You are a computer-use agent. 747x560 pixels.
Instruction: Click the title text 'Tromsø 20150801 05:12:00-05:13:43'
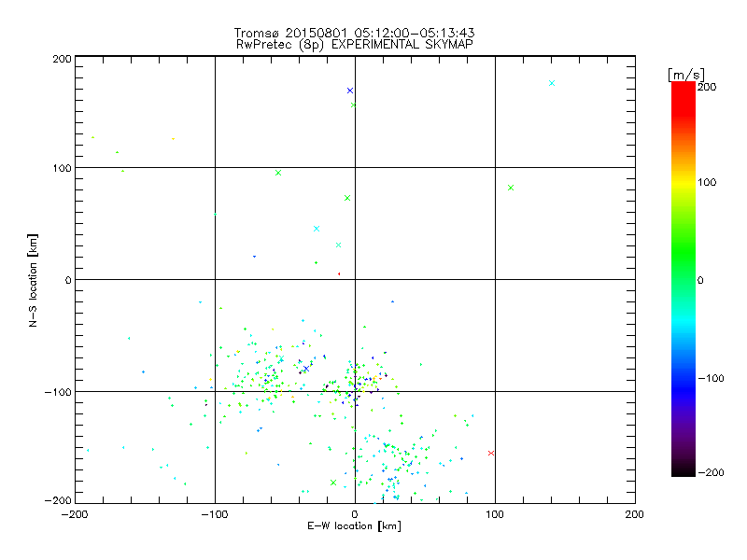coord(354,33)
